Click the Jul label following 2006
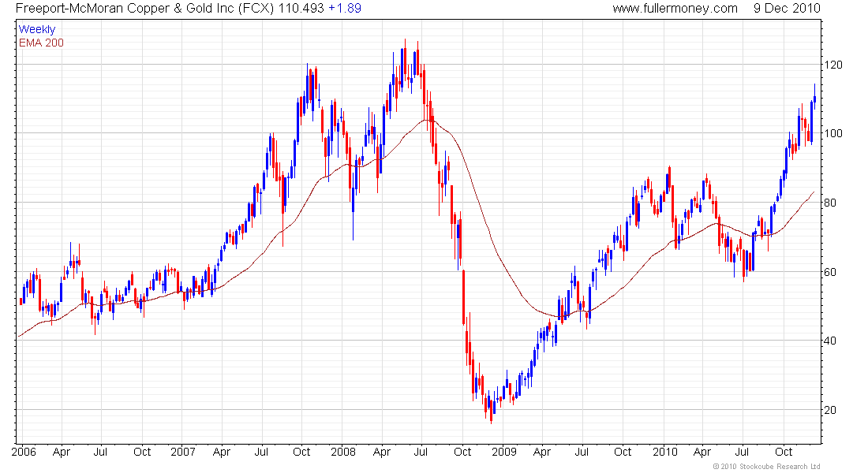This screenshot has width=868, height=473. [x=100, y=452]
